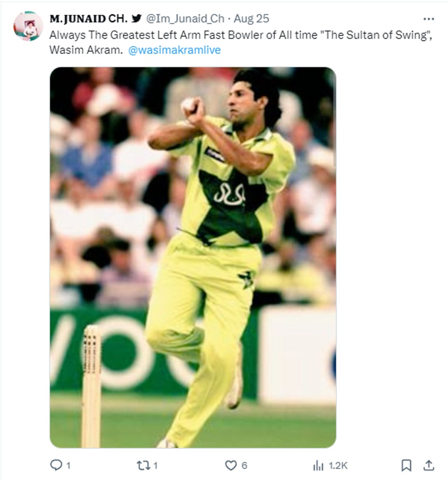Open M.JUNAID CH. profile avatar
Viewport: 448px width, 480px height.
pos(28,26)
